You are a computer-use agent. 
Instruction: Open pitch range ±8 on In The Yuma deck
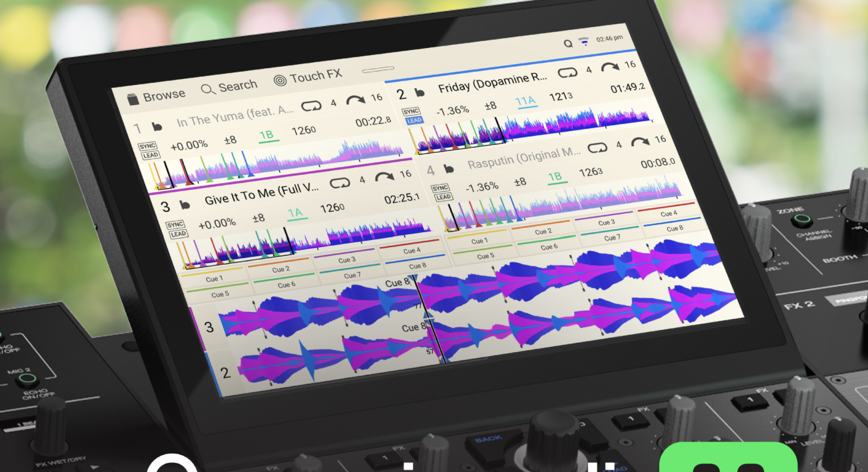231,140
